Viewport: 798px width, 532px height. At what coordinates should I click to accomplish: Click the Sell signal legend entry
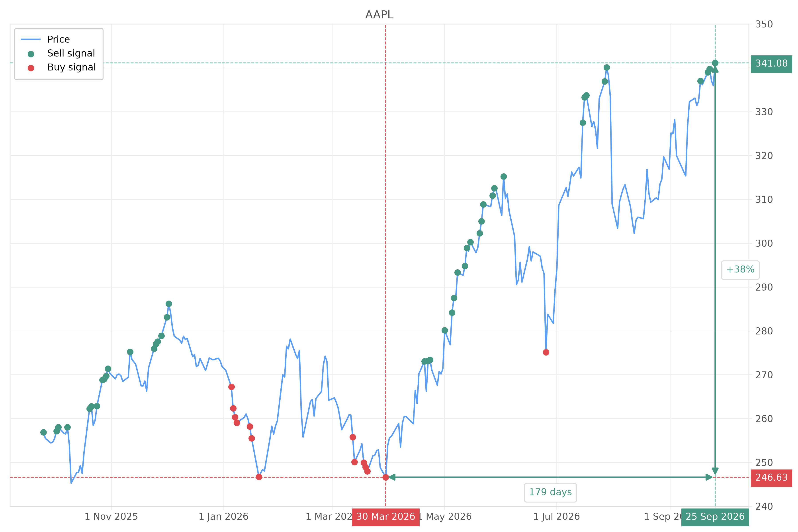(x=61, y=53)
